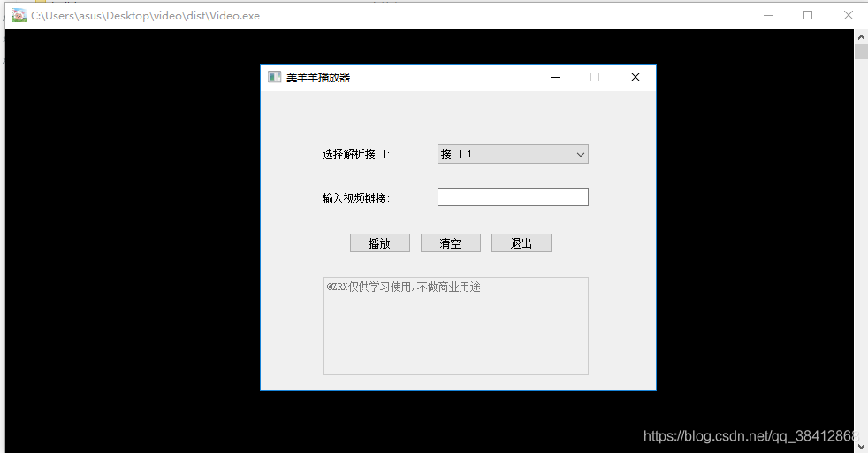Click the console scrollbar up arrow
Screen dimensions: 868x453
[x=861, y=37]
